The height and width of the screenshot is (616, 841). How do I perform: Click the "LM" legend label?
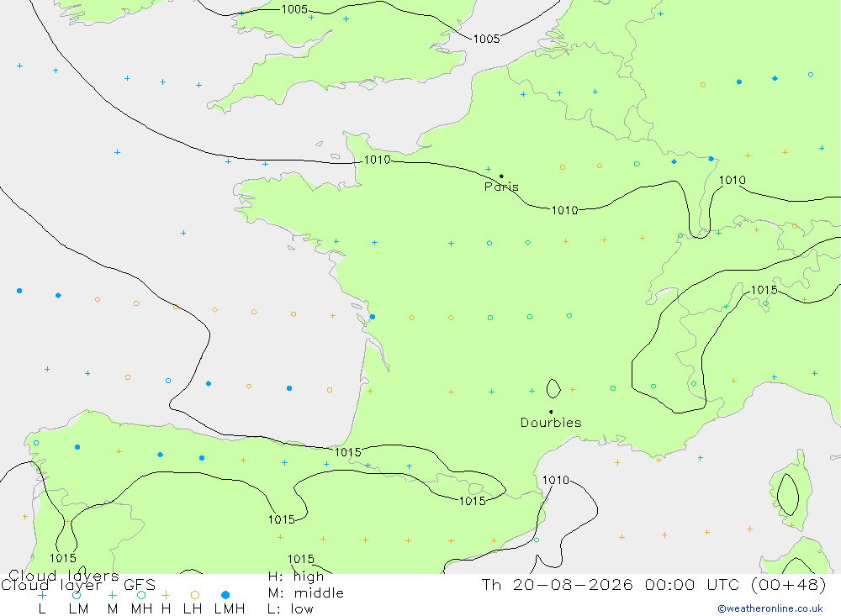(79, 609)
